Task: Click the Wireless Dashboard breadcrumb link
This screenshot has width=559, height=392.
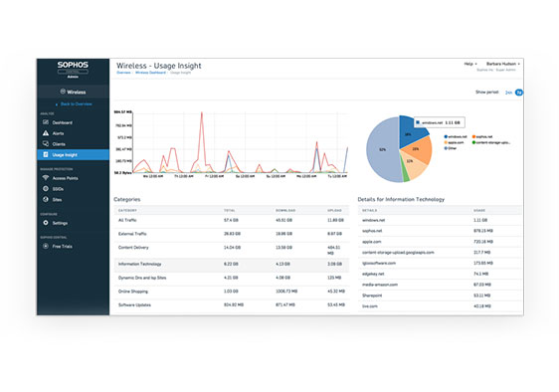Action: coord(150,73)
